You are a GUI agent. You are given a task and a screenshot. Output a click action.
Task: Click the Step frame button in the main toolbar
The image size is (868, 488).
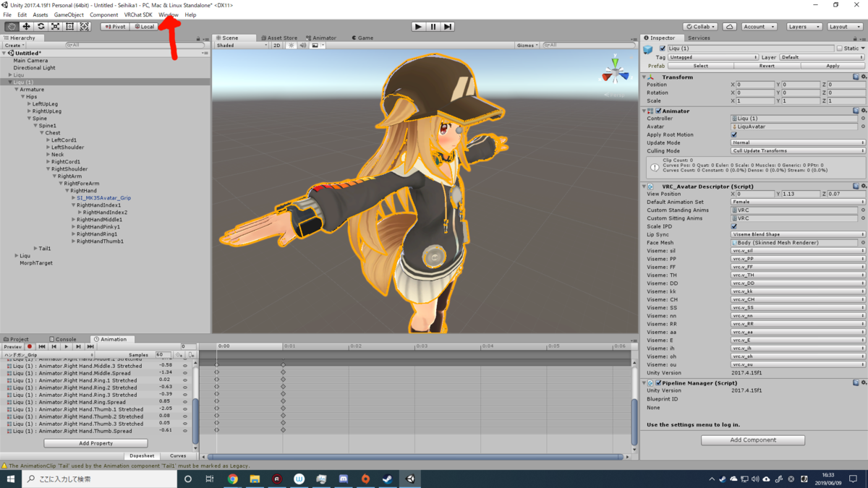pos(448,27)
